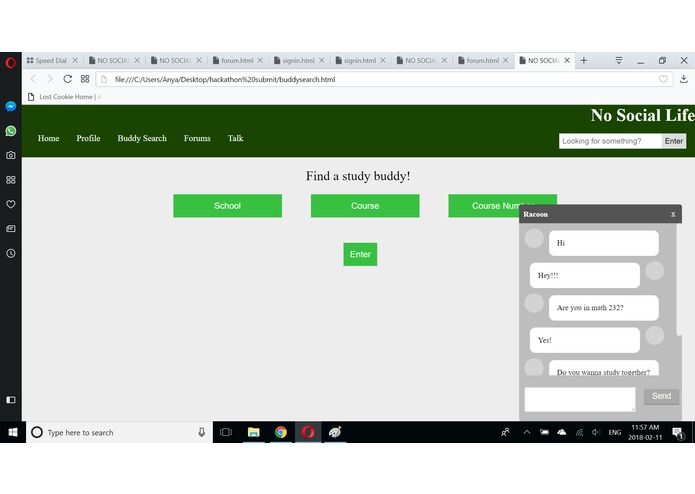Click the microphone icon in the search box

pos(202,432)
